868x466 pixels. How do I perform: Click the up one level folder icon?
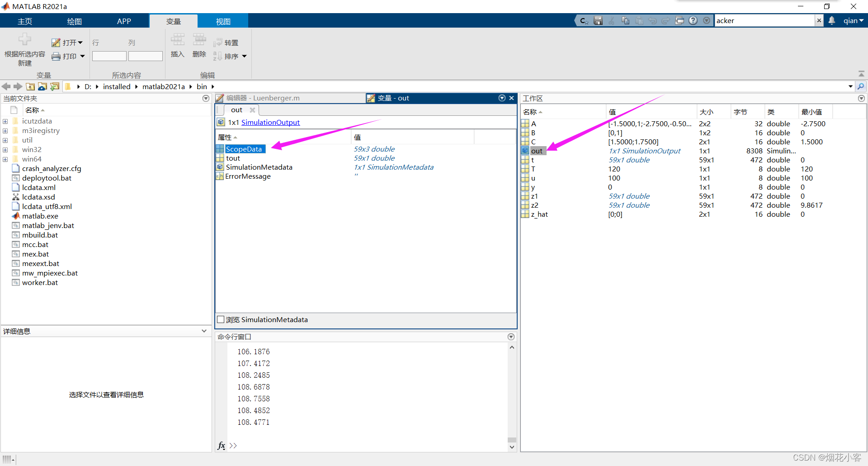pos(30,86)
